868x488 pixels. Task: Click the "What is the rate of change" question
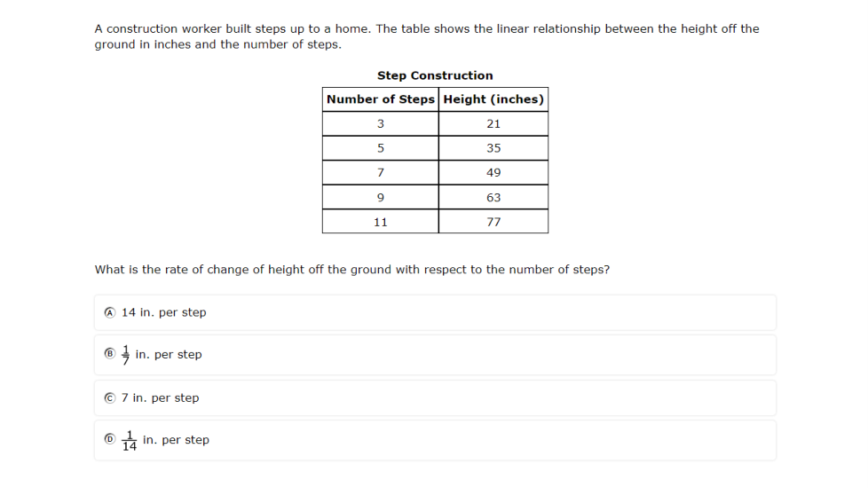(351, 270)
